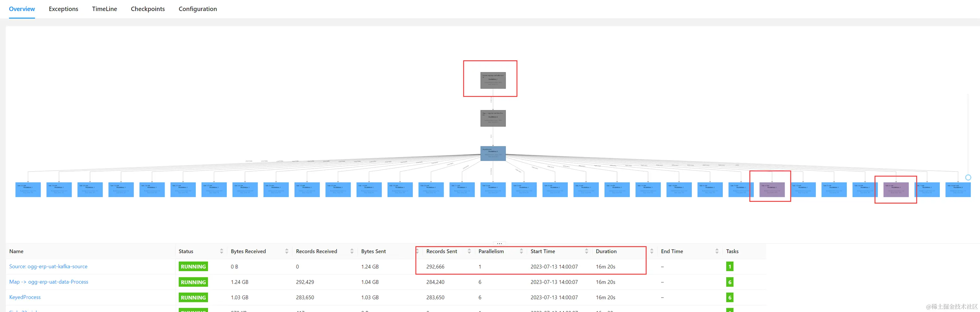Click the Start Time column header
This screenshot has height=312, width=980.
543,251
